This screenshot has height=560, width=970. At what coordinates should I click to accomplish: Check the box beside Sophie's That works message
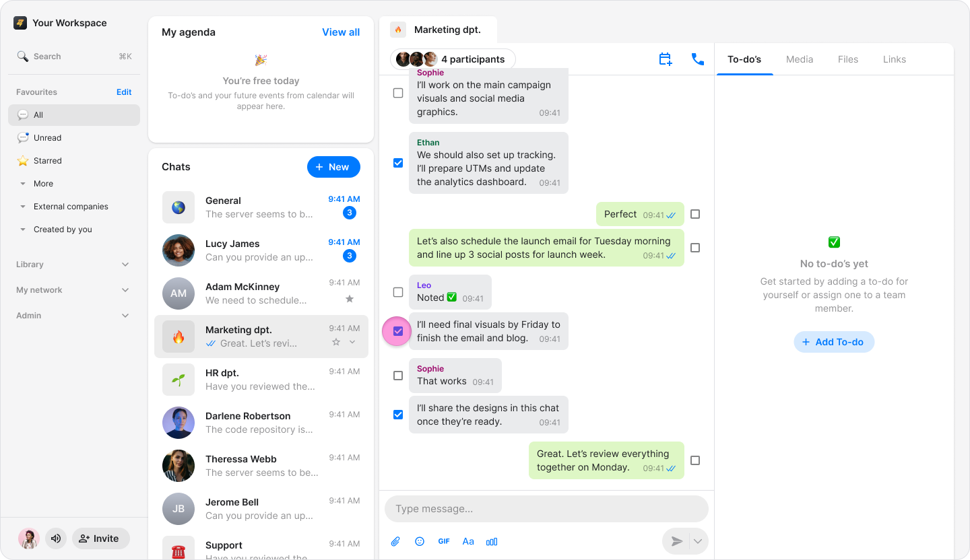(398, 376)
